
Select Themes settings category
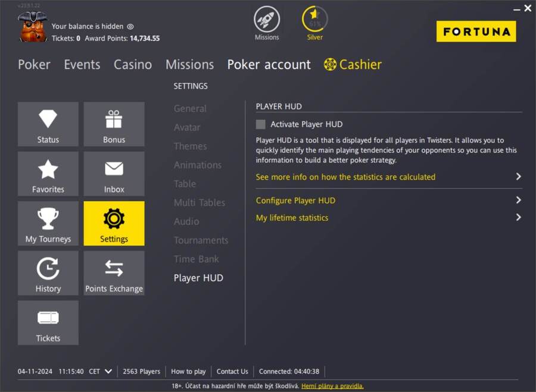coord(191,146)
